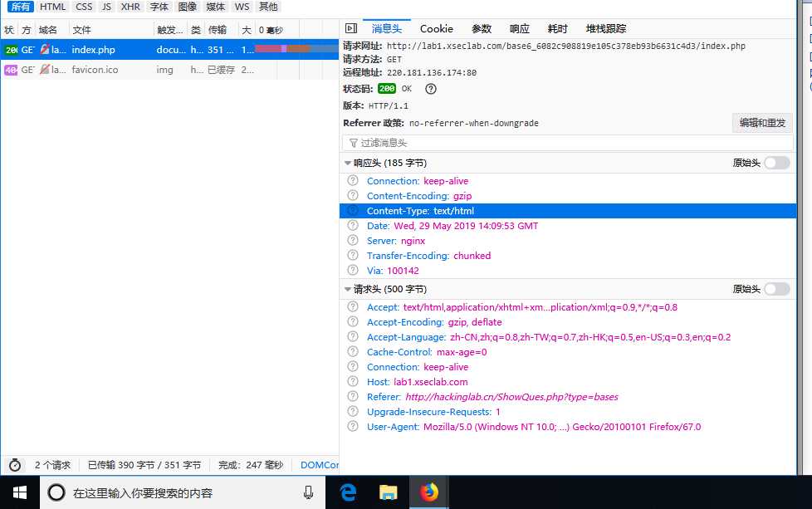The image size is (812, 509).
Task: Open help for Date response header
Action: pos(353,225)
